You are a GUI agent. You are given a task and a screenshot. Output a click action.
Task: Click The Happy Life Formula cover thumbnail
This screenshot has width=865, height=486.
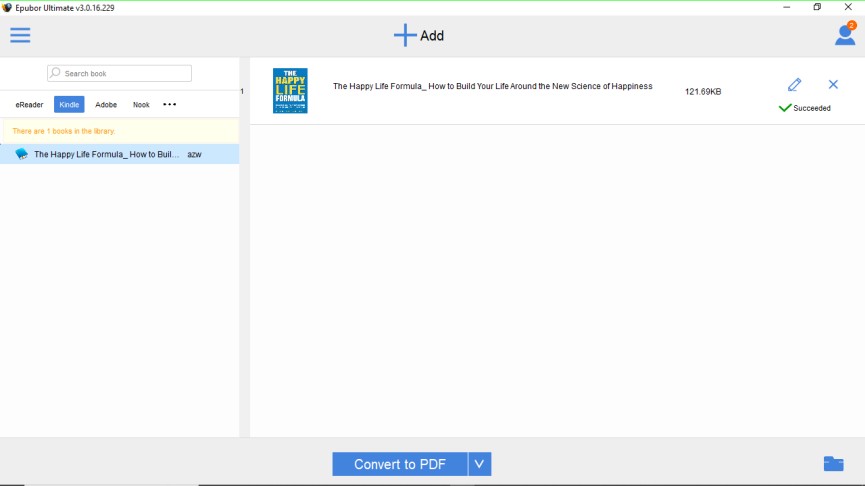[x=290, y=91]
